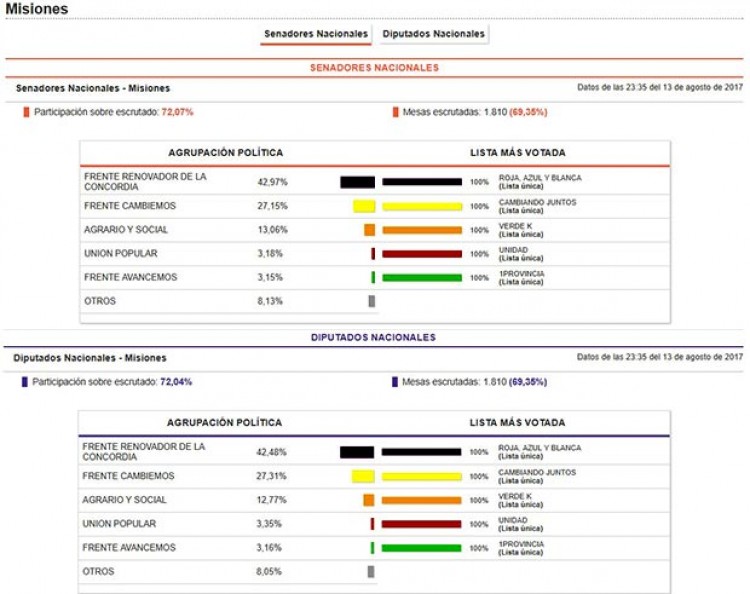The image size is (750, 594).
Task: Click yellow Frente Cambiemos block in deputies table
Action: tap(362, 476)
